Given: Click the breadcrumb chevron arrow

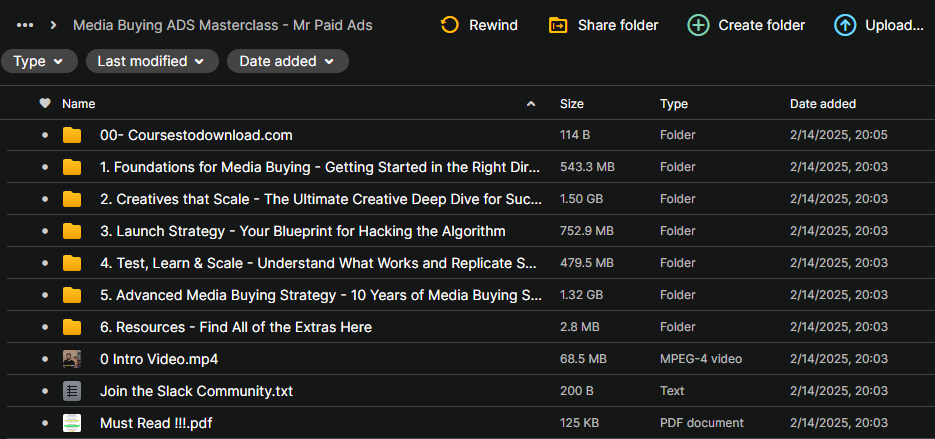Looking at the screenshot, I should click(54, 26).
